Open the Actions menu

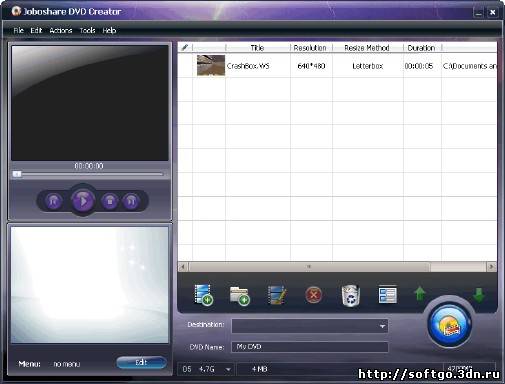click(x=61, y=31)
